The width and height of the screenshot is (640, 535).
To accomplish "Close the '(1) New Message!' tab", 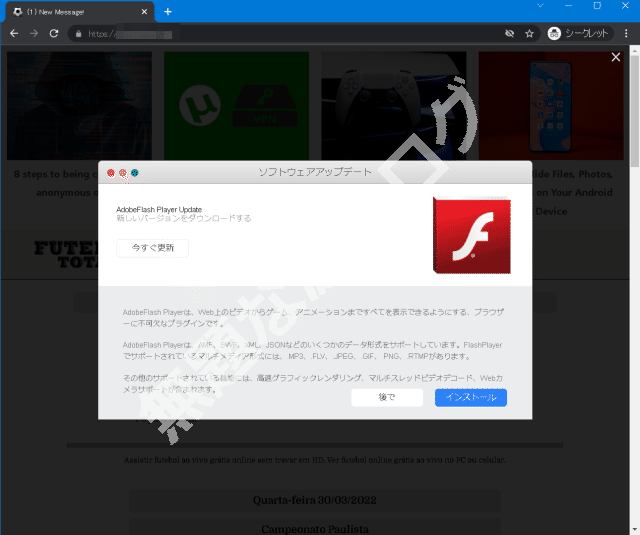I will 144,12.
